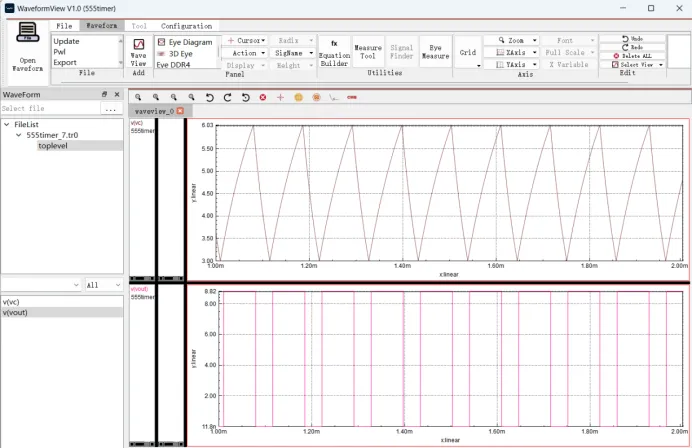The width and height of the screenshot is (692, 448).
Task: Close the waveview_0 tab
Action: (180, 111)
